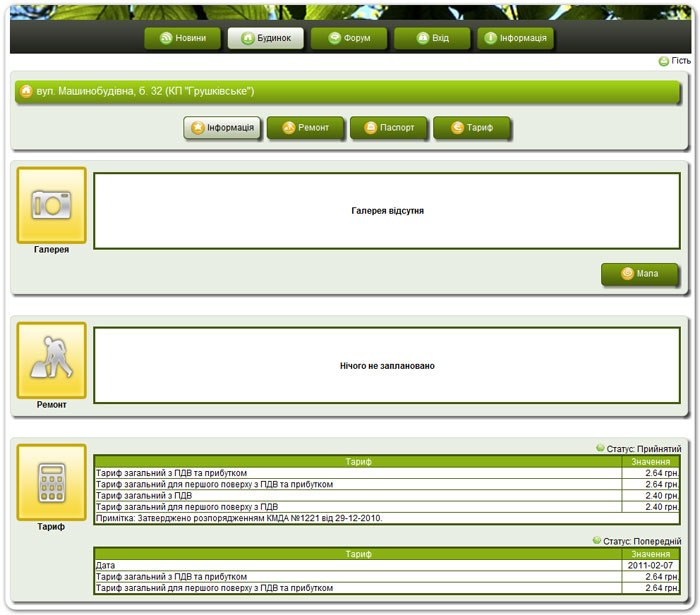
Task: Select the Будинок tab
Action: (266, 38)
